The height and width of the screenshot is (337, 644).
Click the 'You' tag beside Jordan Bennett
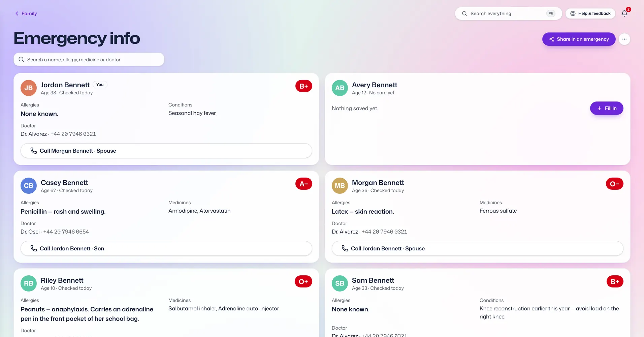[100, 85]
